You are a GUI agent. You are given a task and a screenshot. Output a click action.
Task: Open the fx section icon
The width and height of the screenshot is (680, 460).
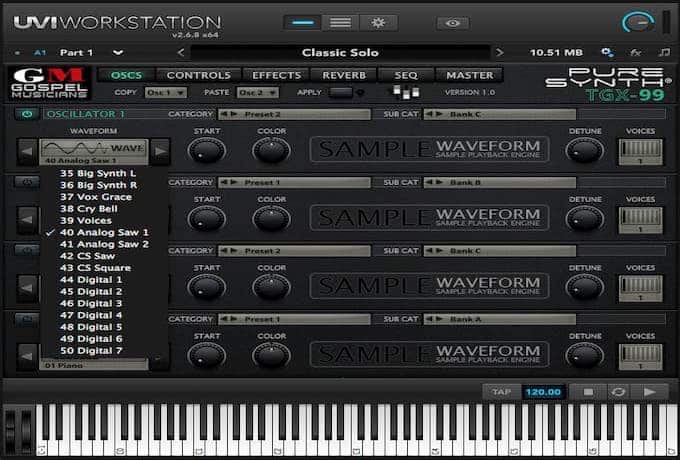[x=636, y=52]
